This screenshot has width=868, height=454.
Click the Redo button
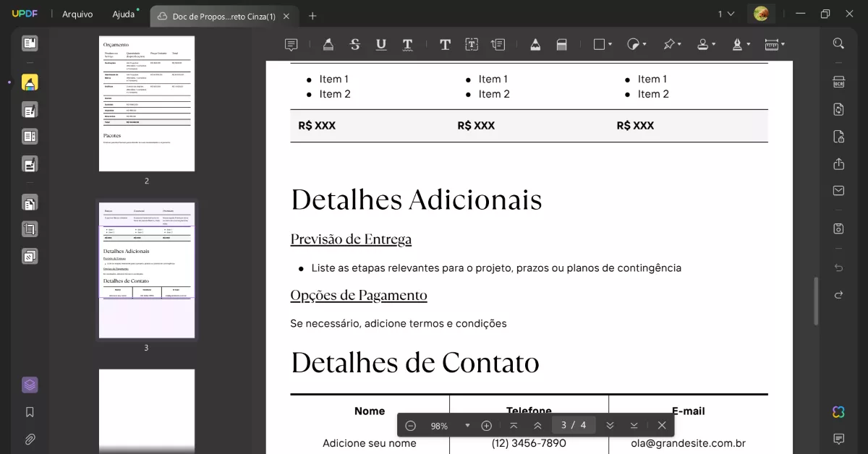838,294
